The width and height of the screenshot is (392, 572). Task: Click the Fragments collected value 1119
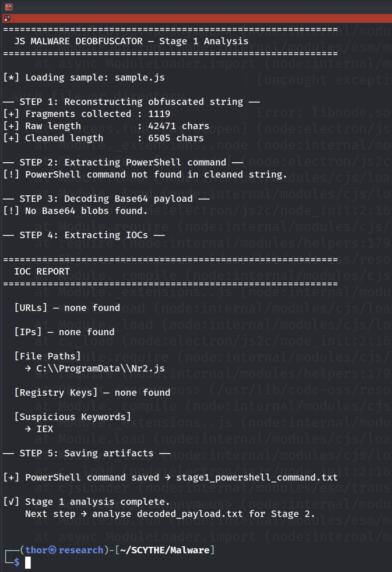coord(159,114)
